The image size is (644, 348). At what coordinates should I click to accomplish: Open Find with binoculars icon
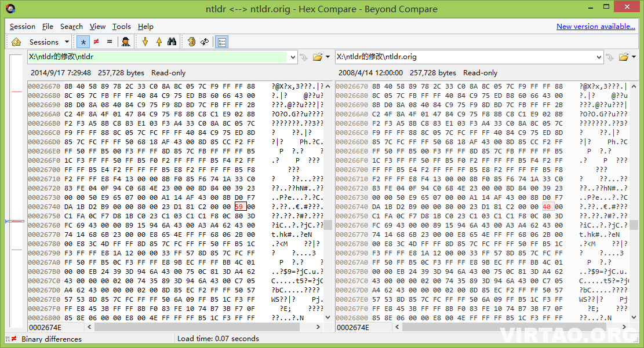click(172, 42)
